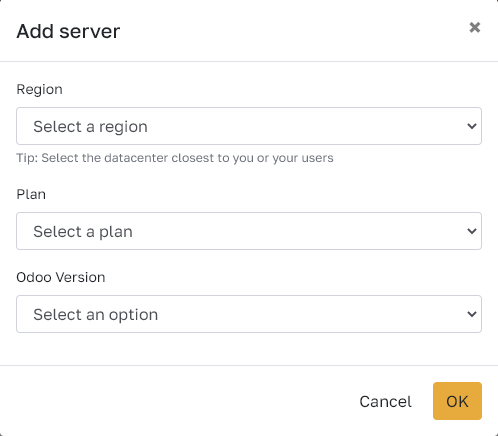The image size is (498, 436).
Task: Click the Add server dialog title
Action: click(68, 31)
